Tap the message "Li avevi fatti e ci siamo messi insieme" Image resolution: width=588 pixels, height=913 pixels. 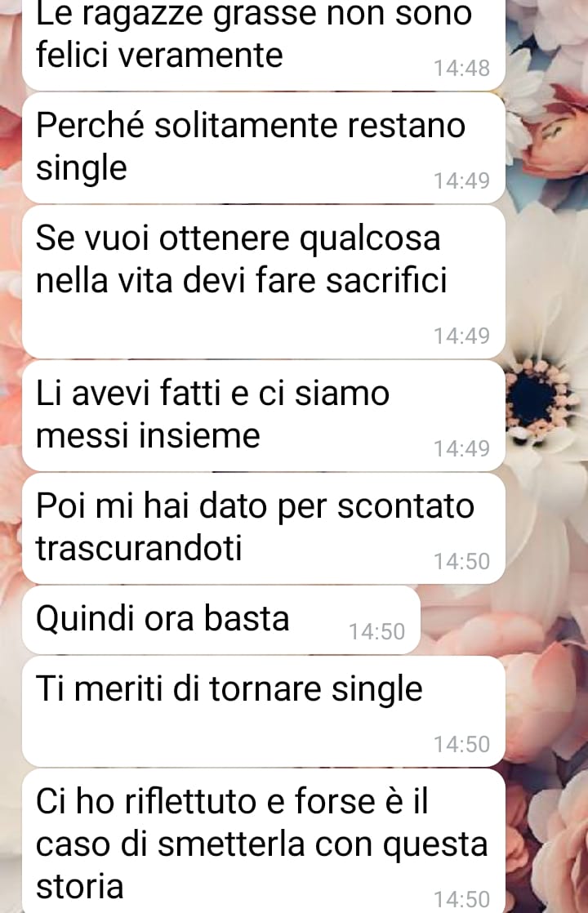click(x=263, y=416)
